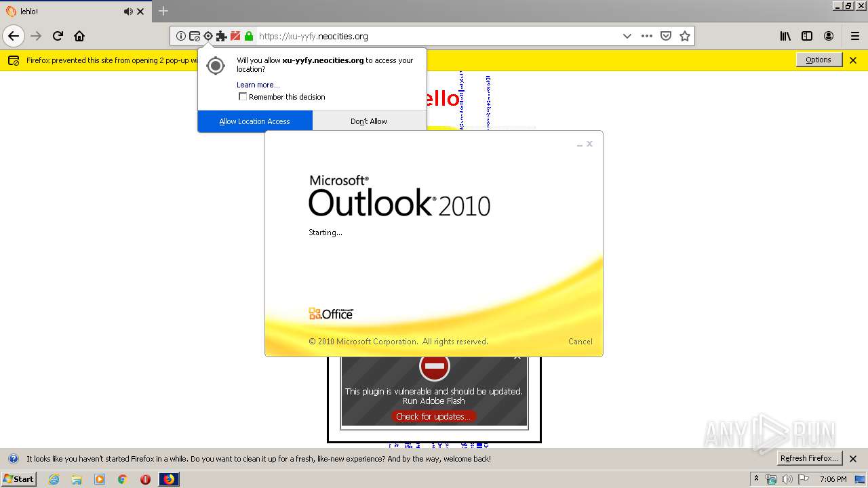Launch Opera from the taskbar
The image size is (868, 488).
[x=145, y=479]
